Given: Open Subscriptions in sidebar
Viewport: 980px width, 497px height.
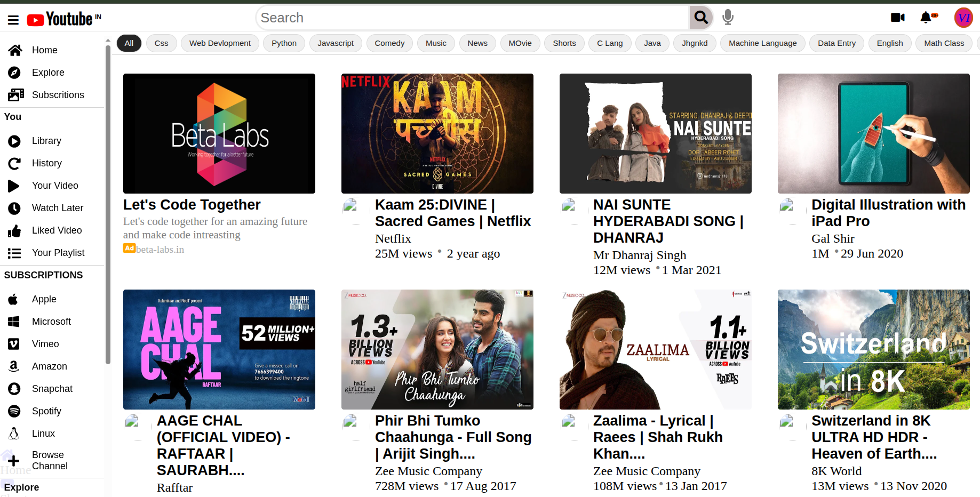Looking at the screenshot, I should pos(58,95).
